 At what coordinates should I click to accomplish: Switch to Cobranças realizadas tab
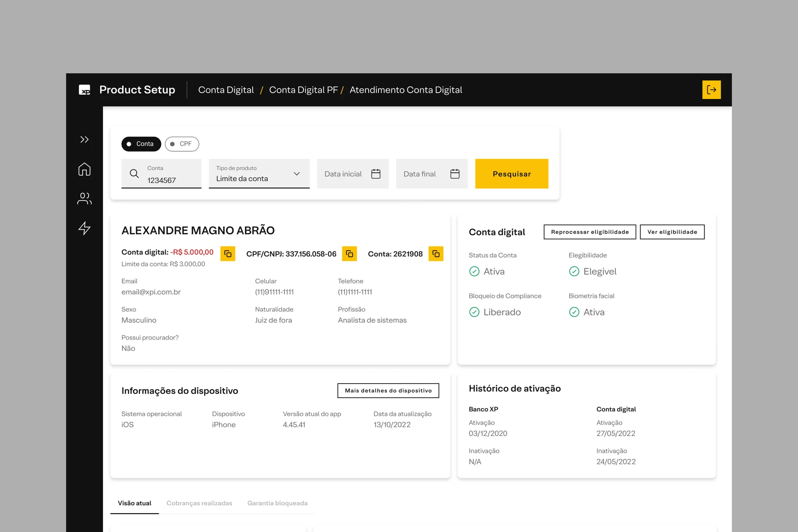pos(199,503)
